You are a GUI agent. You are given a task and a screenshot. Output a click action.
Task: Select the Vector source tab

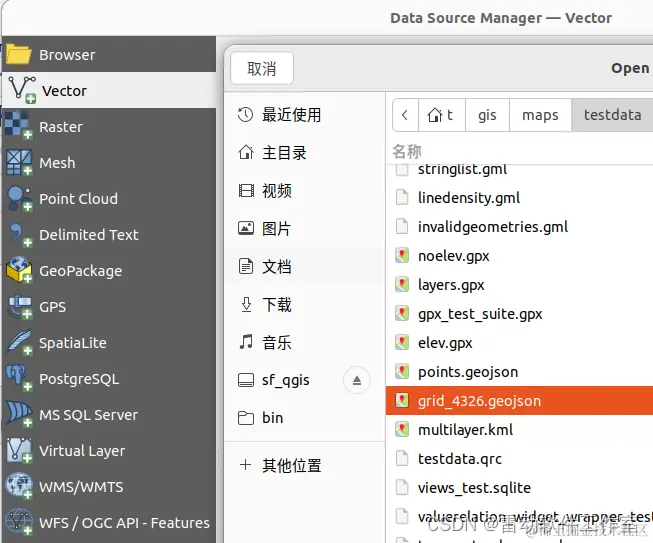[109, 90]
